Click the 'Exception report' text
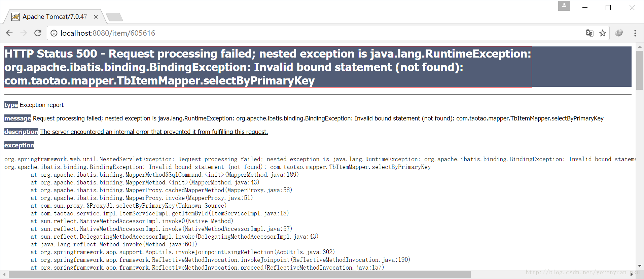The image size is (644, 279). pyautogui.click(x=41, y=105)
